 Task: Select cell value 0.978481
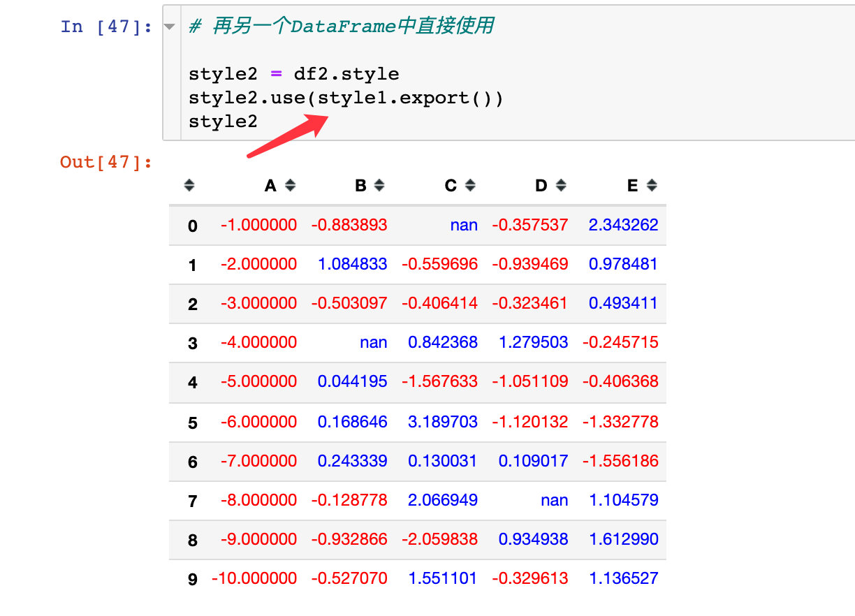tap(624, 264)
